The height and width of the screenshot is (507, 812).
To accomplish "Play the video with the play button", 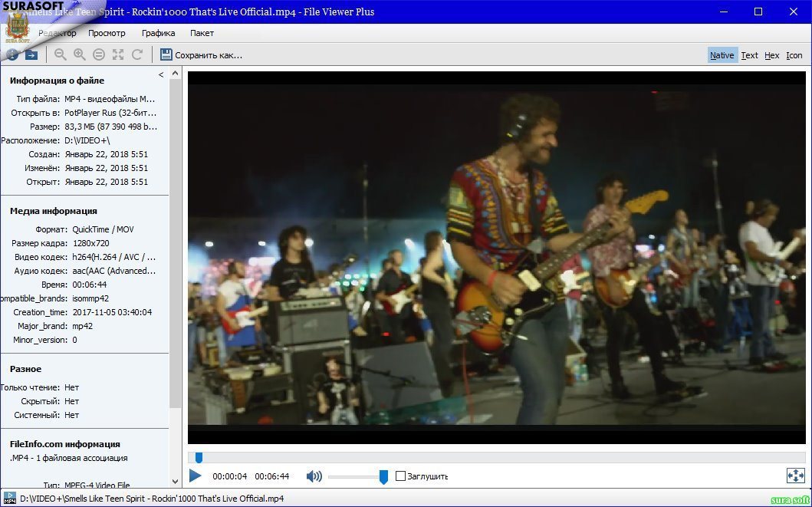I will [196, 476].
